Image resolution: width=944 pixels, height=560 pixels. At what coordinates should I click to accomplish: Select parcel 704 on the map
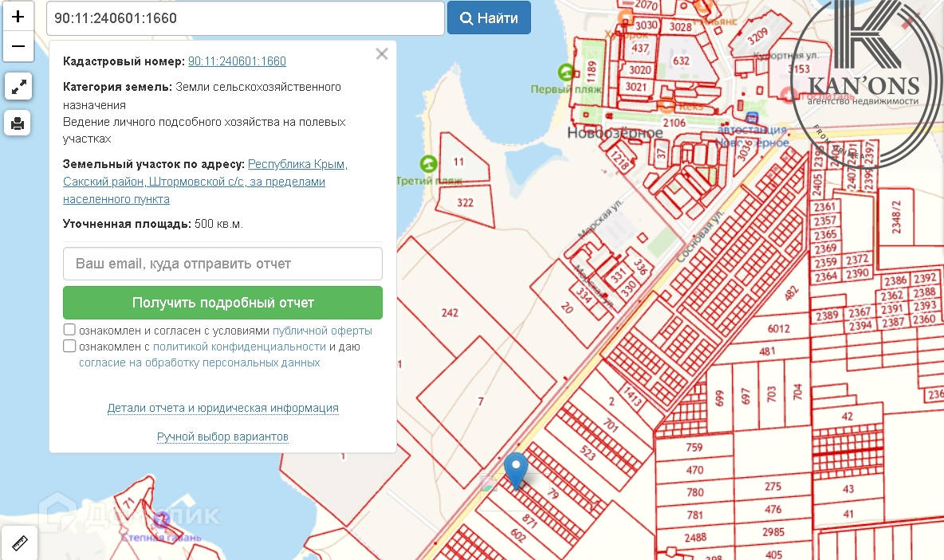pos(798,392)
